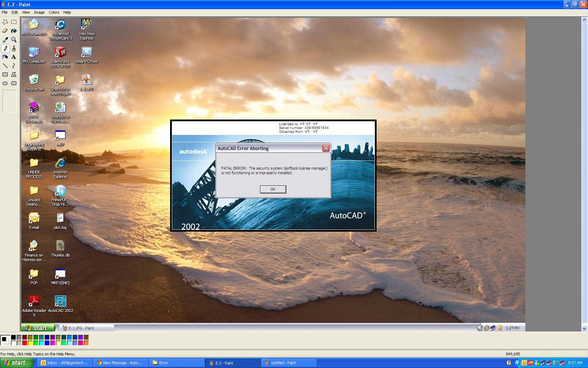Choose the Ellipse tool
The height and width of the screenshot is (368, 588).
point(5,83)
